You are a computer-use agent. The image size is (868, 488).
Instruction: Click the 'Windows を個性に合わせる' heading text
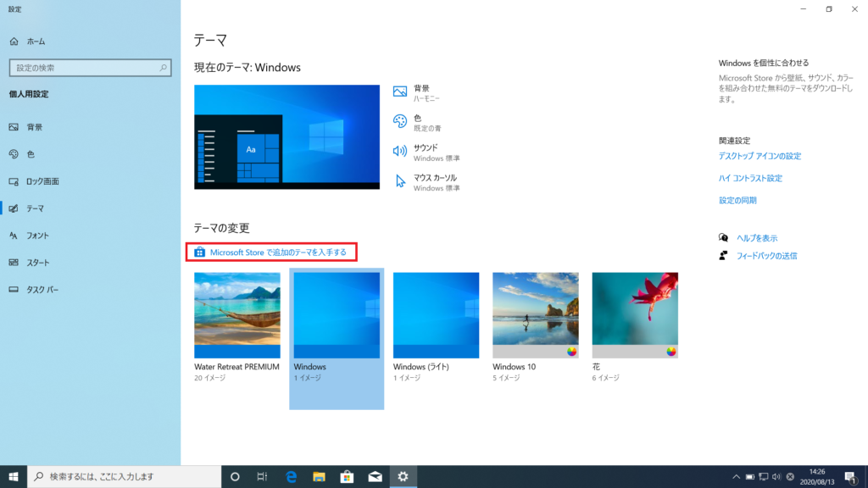764,63
